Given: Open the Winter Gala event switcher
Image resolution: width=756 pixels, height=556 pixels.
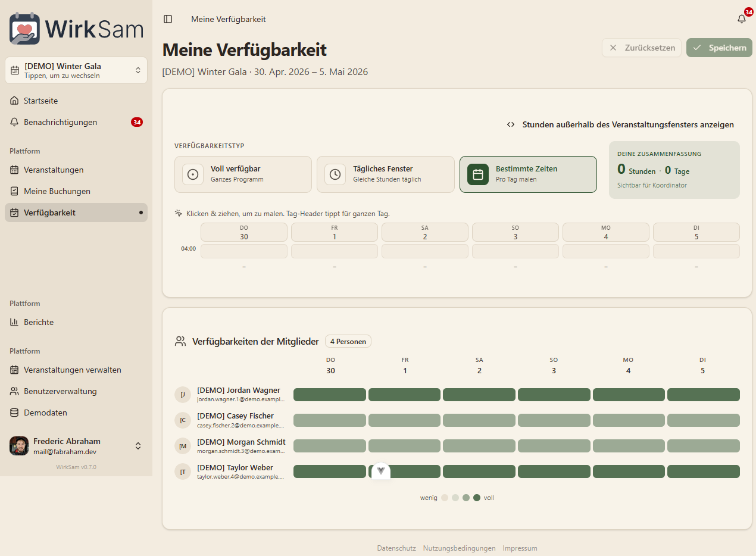Looking at the screenshot, I should click(76, 70).
